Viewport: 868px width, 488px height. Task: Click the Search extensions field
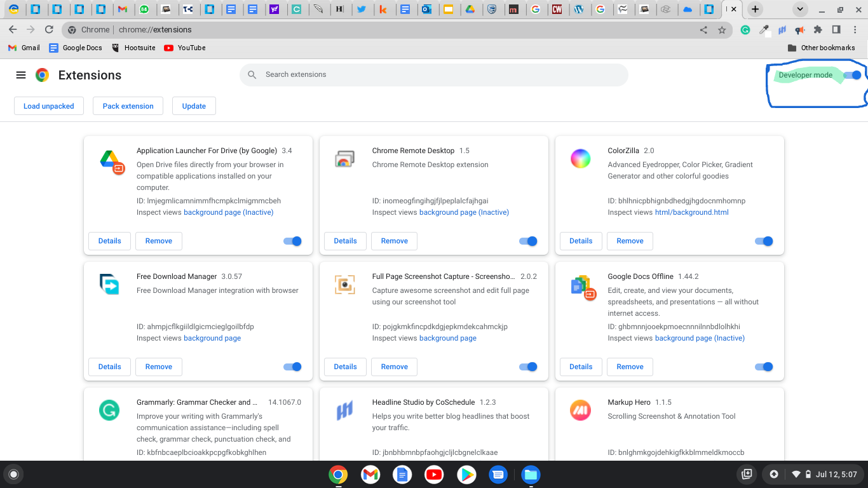pyautogui.click(x=434, y=75)
